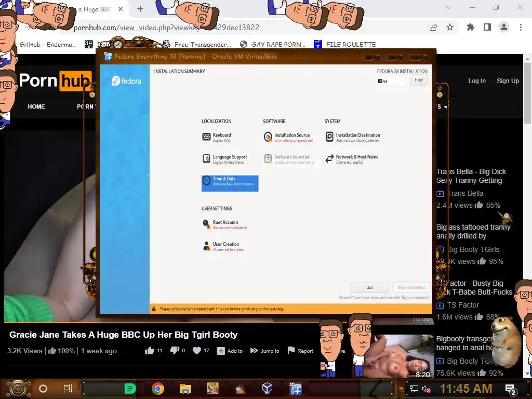Open VirtualBox cube icon on taskbar
The image size is (532, 399).
(x=268, y=388)
